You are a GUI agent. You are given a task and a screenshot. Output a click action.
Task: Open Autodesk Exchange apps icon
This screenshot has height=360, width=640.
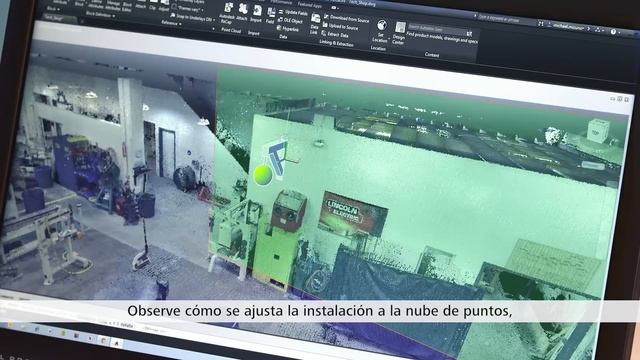598,30
